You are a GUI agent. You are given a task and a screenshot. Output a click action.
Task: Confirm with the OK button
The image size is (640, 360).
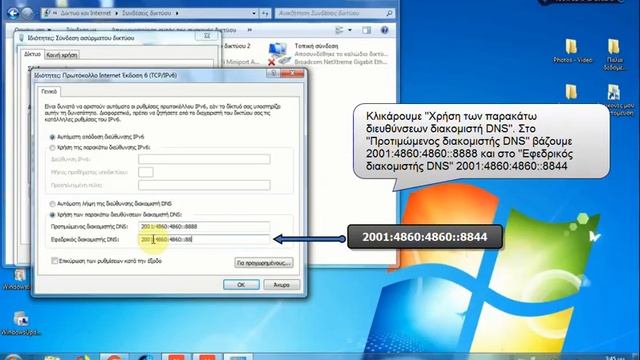(x=241, y=284)
